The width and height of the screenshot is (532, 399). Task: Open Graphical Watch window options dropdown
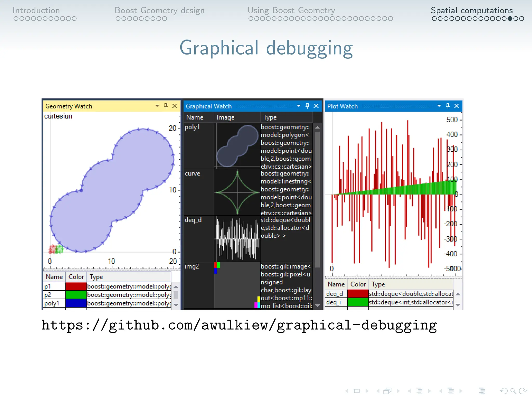tap(298, 106)
